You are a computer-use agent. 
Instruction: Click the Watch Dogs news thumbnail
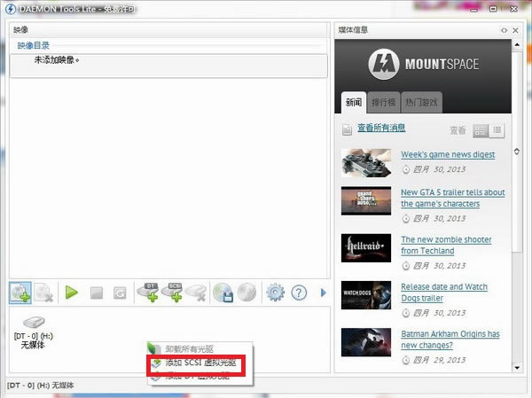coord(365,294)
